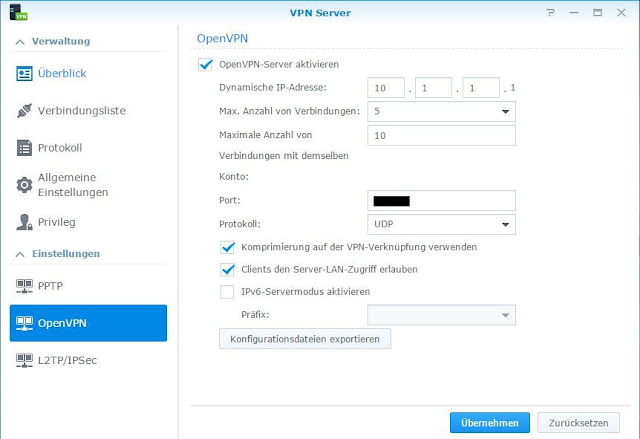Click first IP octet field containing 10
The image size is (640, 439).
click(386, 88)
